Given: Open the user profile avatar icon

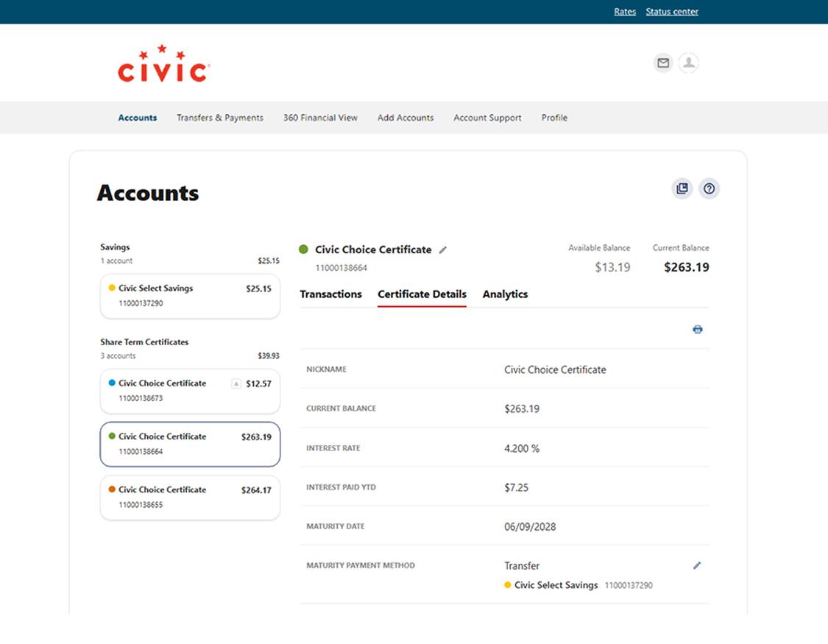Looking at the screenshot, I should coord(688,63).
